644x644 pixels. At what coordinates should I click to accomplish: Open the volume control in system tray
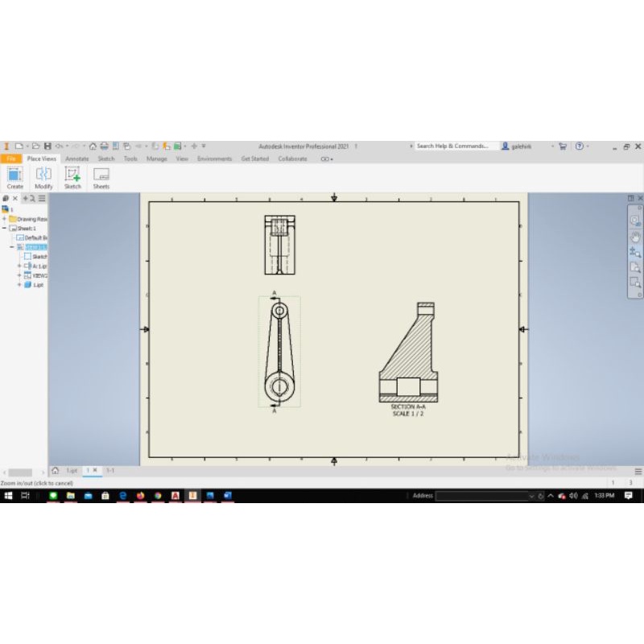(x=573, y=496)
